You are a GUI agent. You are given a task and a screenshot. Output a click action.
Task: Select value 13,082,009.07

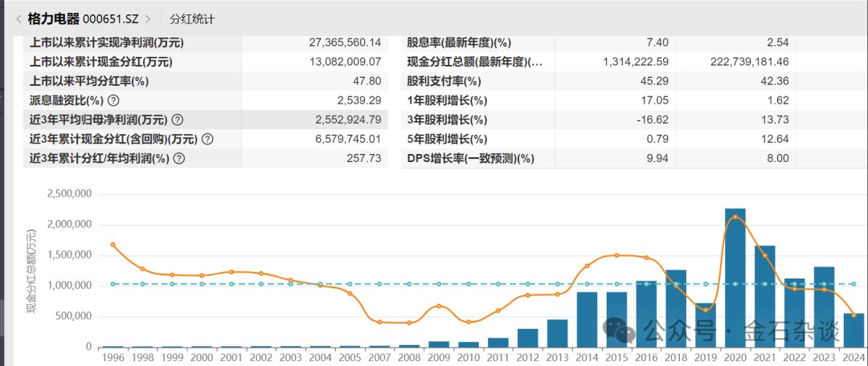pyautogui.click(x=346, y=62)
